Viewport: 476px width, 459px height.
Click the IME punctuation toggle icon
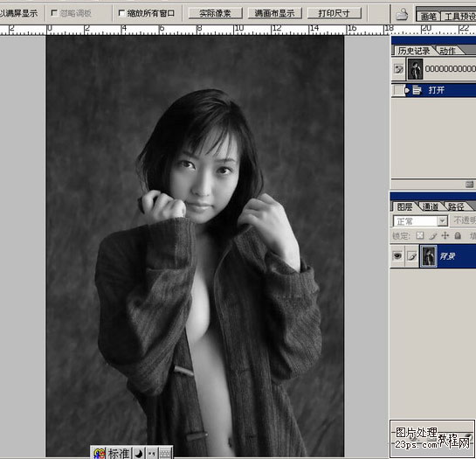(152, 453)
